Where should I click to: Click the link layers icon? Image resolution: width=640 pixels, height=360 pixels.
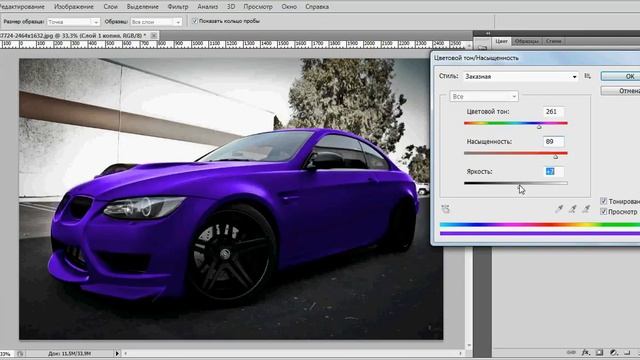coord(571,352)
